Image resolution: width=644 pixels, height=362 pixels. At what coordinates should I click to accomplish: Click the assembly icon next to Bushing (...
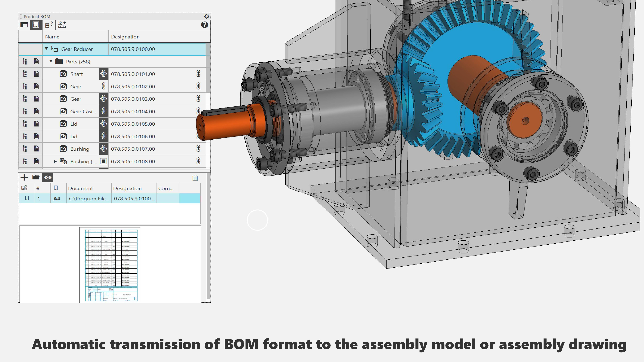(x=63, y=161)
